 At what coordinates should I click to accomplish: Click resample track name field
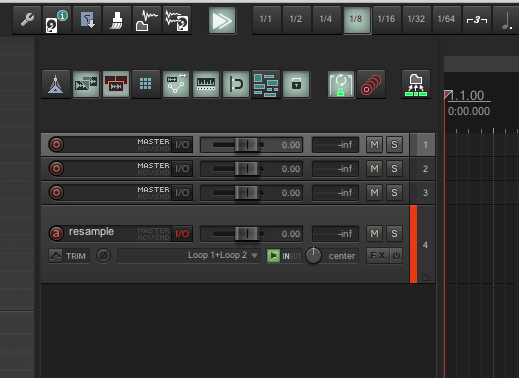click(x=91, y=232)
